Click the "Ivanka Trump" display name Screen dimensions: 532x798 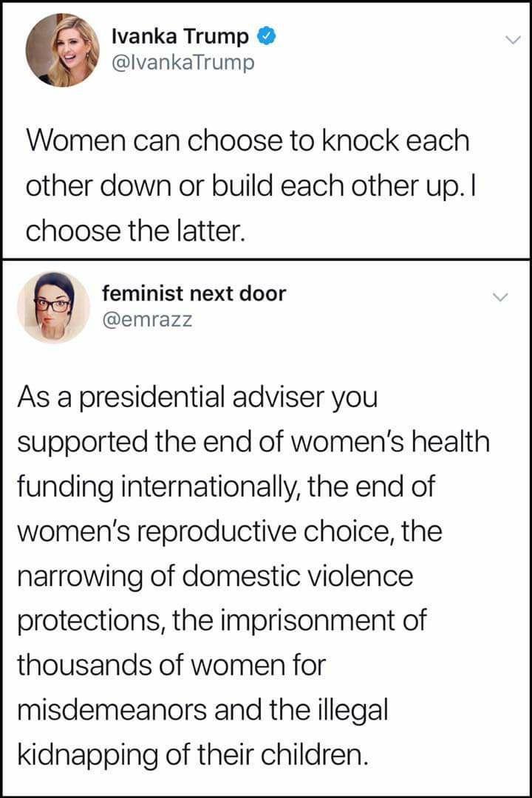pyautogui.click(x=180, y=35)
